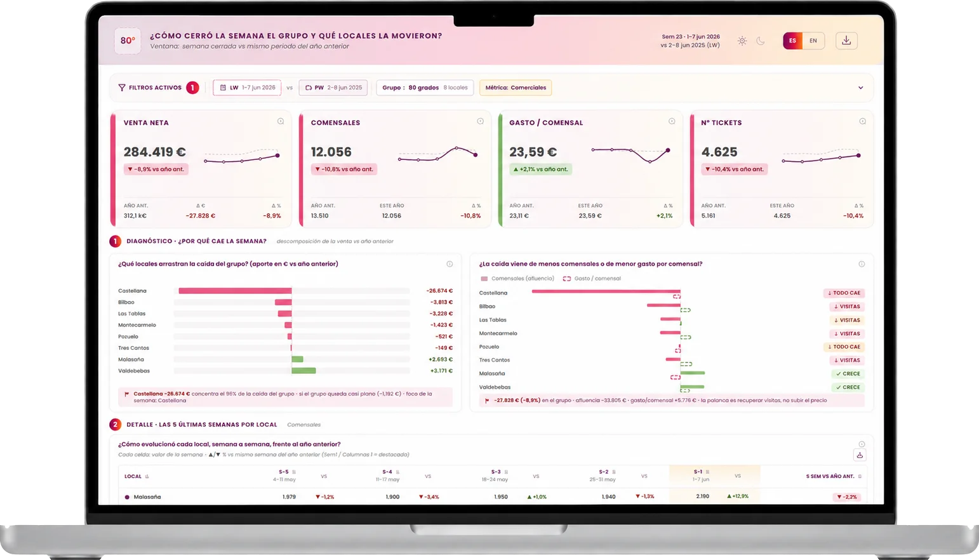Image resolution: width=979 pixels, height=560 pixels.
Task: Click +3.171 € value for Valdebebas
Action: point(441,371)
